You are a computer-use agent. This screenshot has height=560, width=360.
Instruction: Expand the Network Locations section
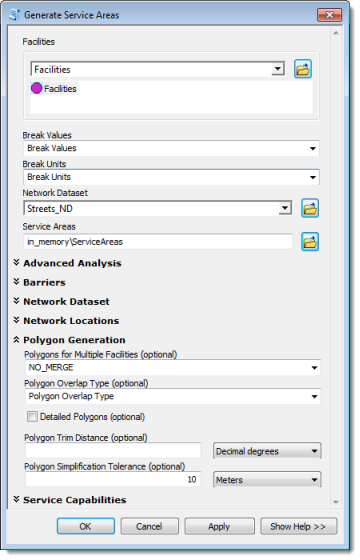tap(16, 320)
